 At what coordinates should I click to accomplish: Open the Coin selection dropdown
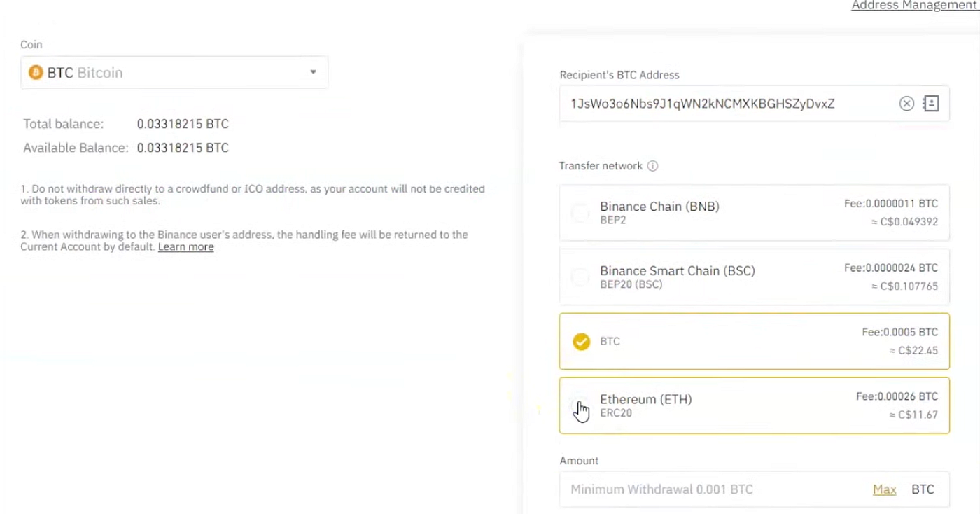coord(313,72)
